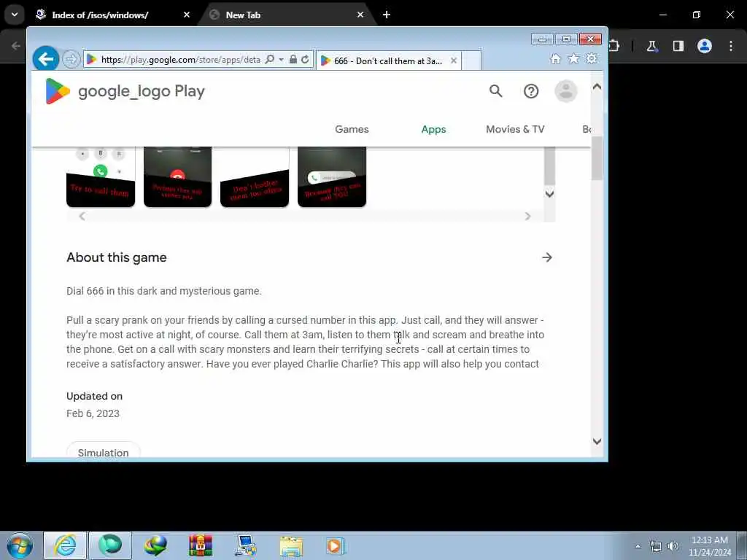This screenshot has width=747, height=560.
Task: Click the globe download manager taskbar icon
Action: click(155, 545)
